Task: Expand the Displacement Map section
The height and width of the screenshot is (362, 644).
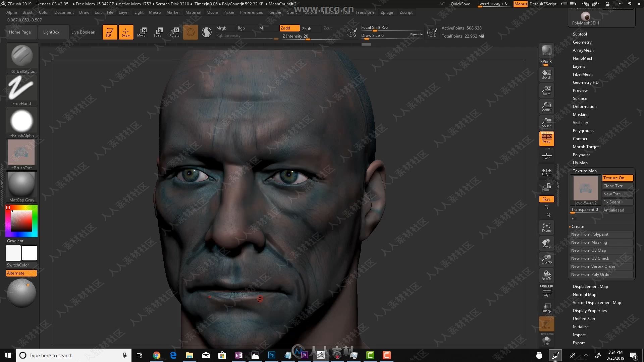Action: (x=590, y=287)
